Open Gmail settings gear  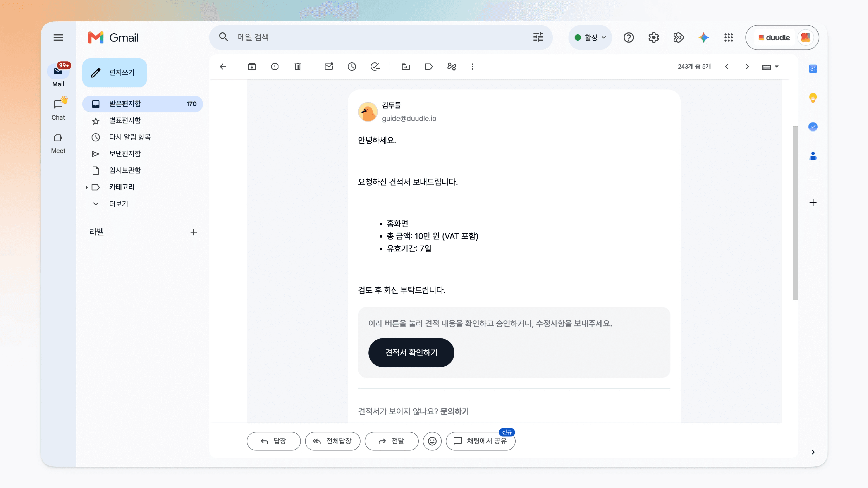653,37
